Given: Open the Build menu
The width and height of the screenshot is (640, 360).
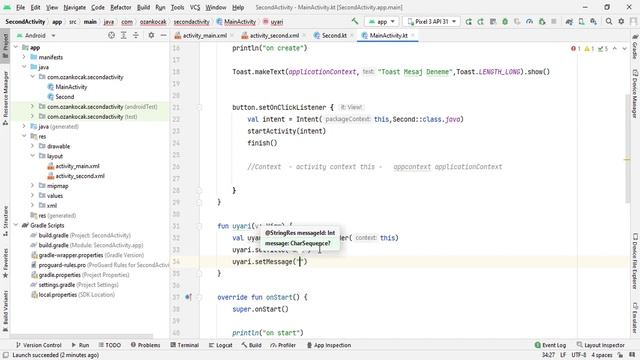Looking at the screenshot, I should [x=143, y=7].
